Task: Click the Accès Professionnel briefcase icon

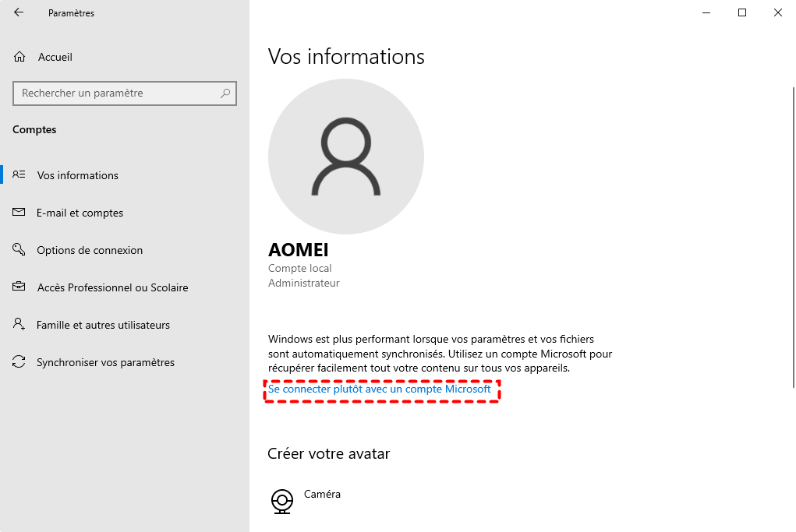Action: [x=19, y=287]
